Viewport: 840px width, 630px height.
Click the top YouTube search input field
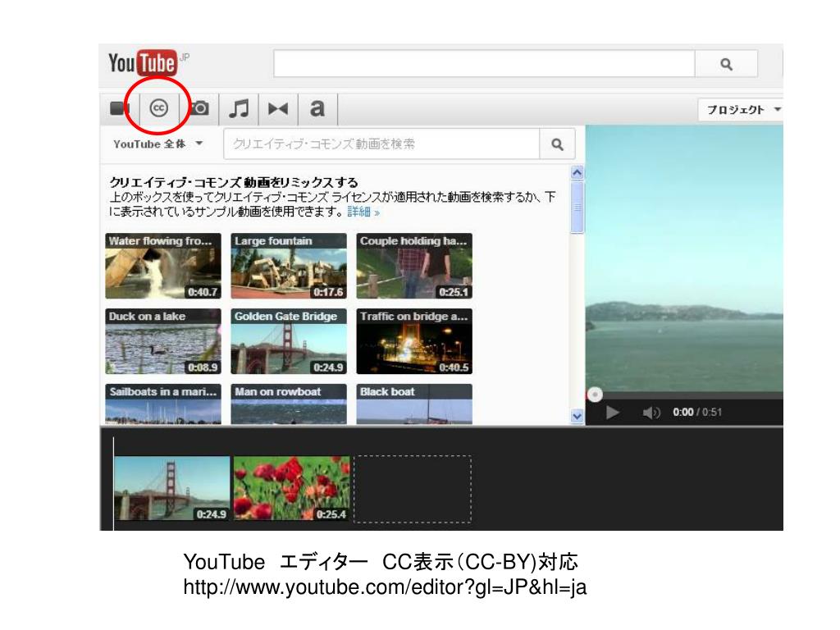pyautogui.click(x=484, y=64)
